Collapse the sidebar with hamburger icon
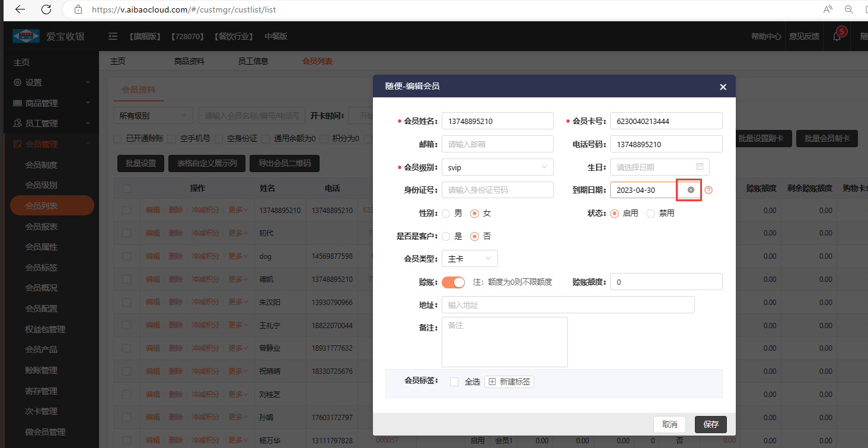The width and height of the screenshot is (868, 448). click(x=113, y=37)
